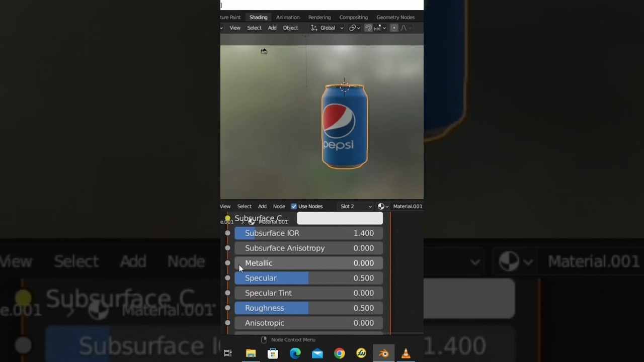Expand the snapping options dropdown

pos(384,28)
